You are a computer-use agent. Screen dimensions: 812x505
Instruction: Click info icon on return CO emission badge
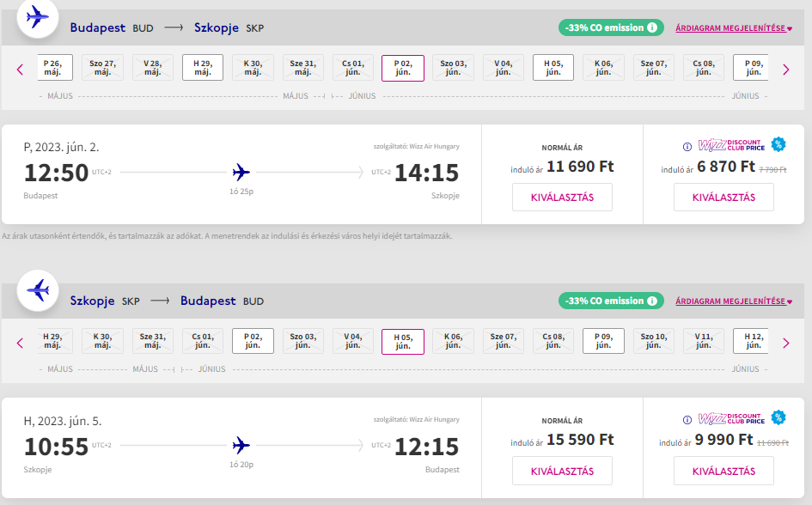[x=652, y=301]
